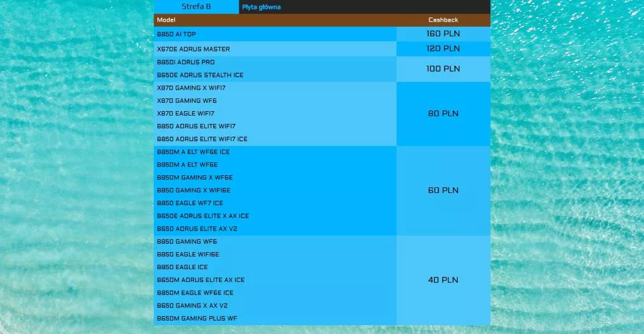644x334 pixels.
Task: Click the 100 PLN cashback value
Action: click(443, 69)
